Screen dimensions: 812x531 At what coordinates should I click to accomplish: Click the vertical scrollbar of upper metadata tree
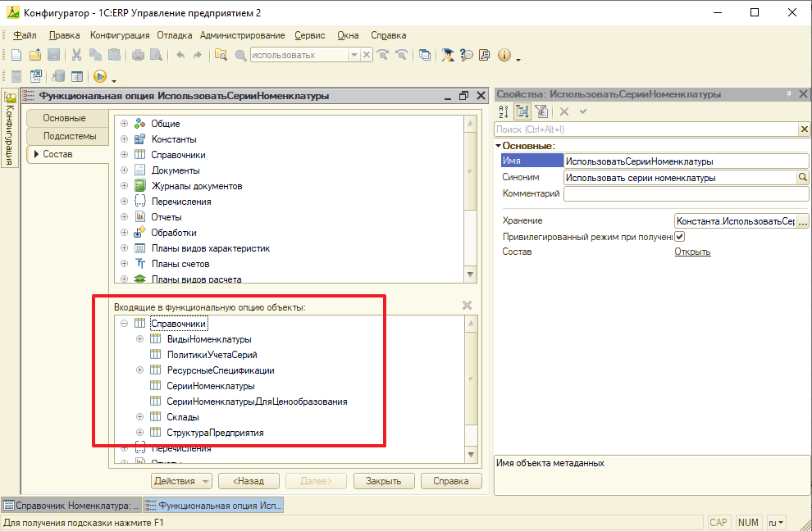coord(470,199)
